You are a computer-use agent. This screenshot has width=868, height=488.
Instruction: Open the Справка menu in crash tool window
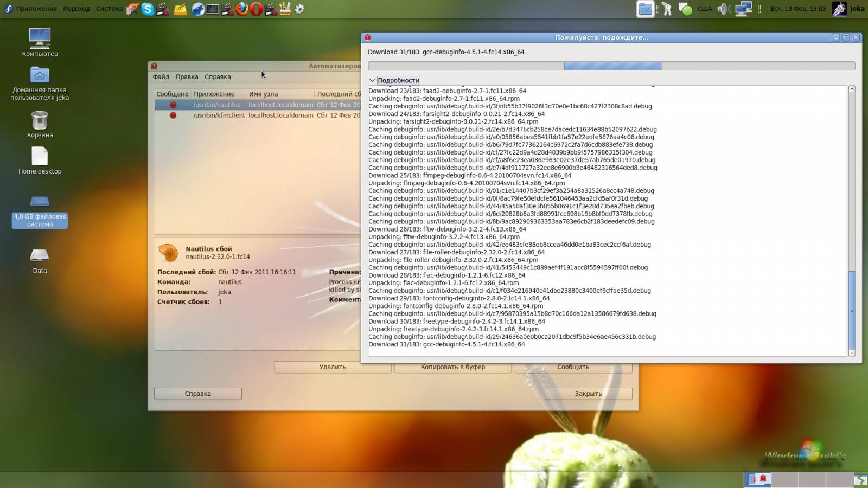pos(218,77)
